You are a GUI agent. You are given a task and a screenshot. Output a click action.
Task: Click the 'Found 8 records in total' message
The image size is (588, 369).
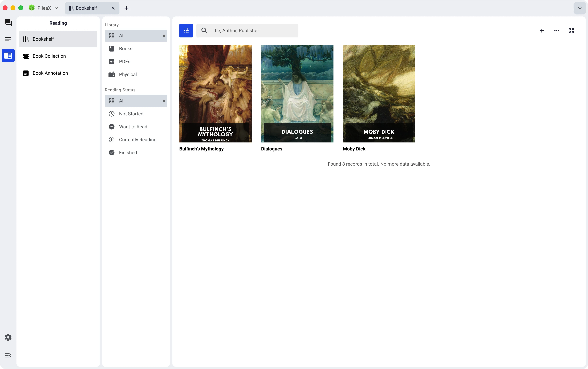pyautogui.click(x=379, y=164)
